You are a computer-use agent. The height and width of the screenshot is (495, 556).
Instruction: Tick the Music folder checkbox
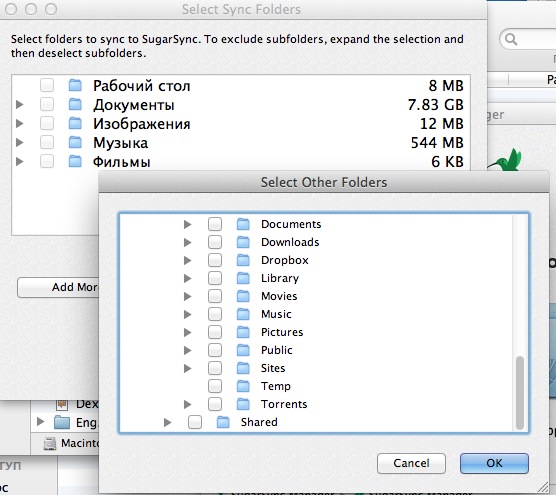215,314
